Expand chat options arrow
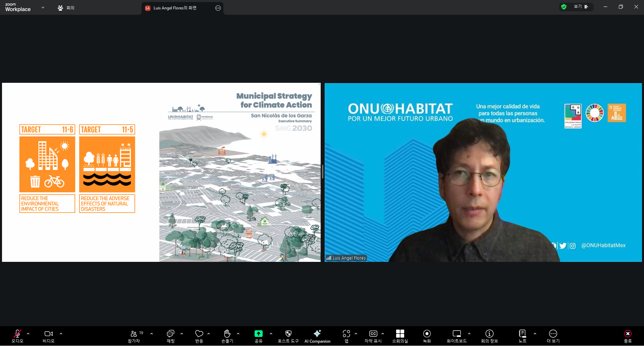The image size is (644, 346). click(182, 334)
